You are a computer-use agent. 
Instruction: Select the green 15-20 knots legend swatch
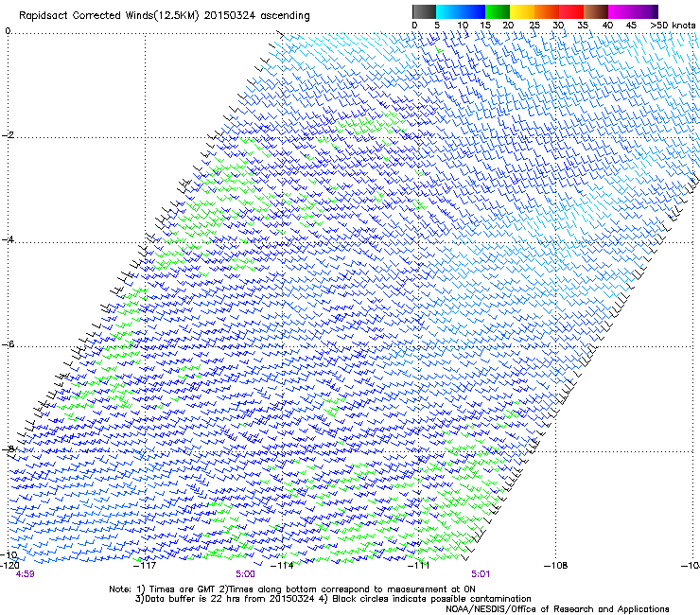[498, 11]
